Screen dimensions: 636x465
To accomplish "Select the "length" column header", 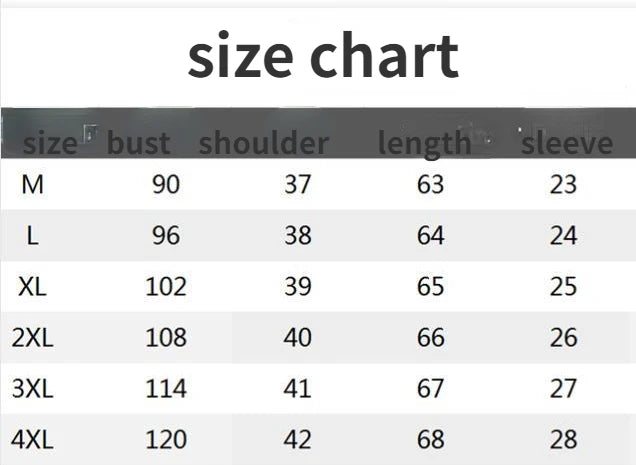I will 424,143.
